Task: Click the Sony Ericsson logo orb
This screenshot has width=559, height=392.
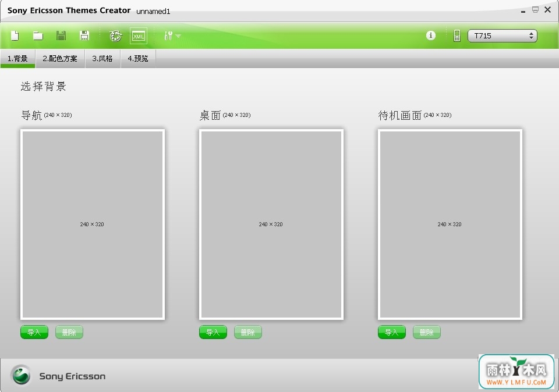Action: coord(21,375)
